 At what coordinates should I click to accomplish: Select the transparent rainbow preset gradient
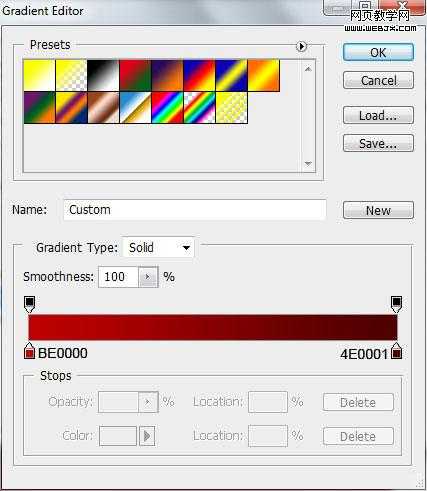(x=199, y=107)
